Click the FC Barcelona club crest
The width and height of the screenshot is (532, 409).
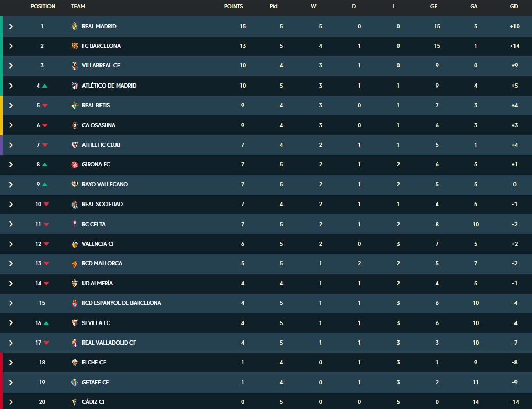click(x=75, y=46)
